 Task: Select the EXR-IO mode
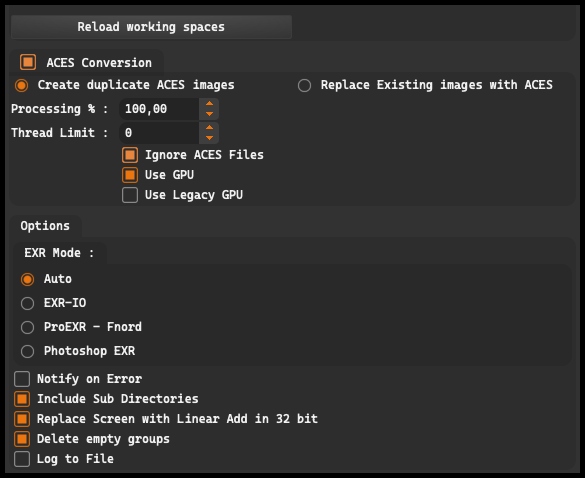click(27, 303)
